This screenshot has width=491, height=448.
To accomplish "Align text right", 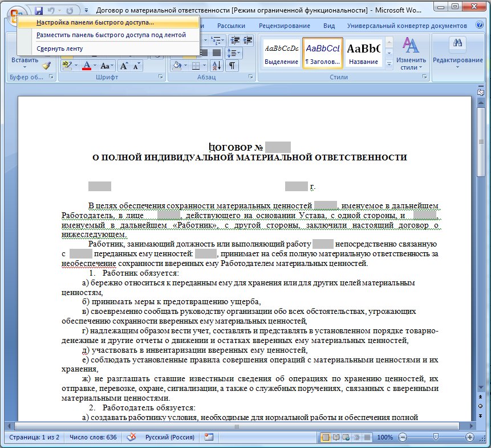I will [204, 53].
